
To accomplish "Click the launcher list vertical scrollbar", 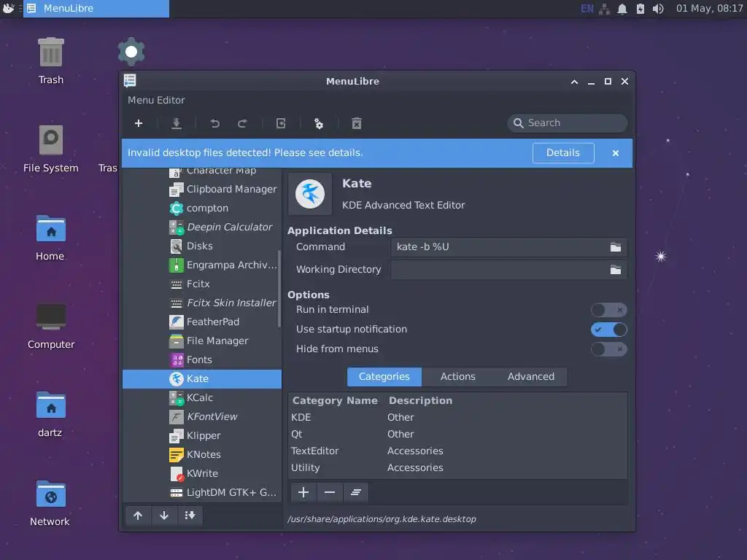I will tap(279, 289).
